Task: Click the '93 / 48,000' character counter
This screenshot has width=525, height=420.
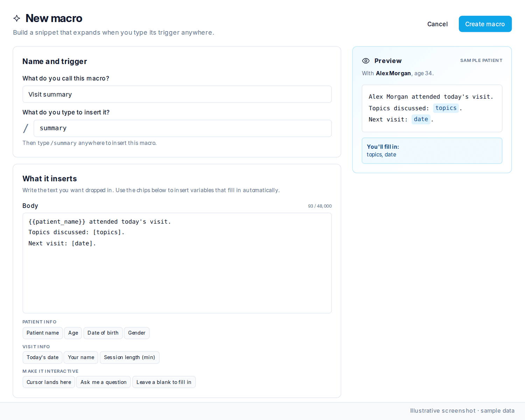Action: [320, 206]
